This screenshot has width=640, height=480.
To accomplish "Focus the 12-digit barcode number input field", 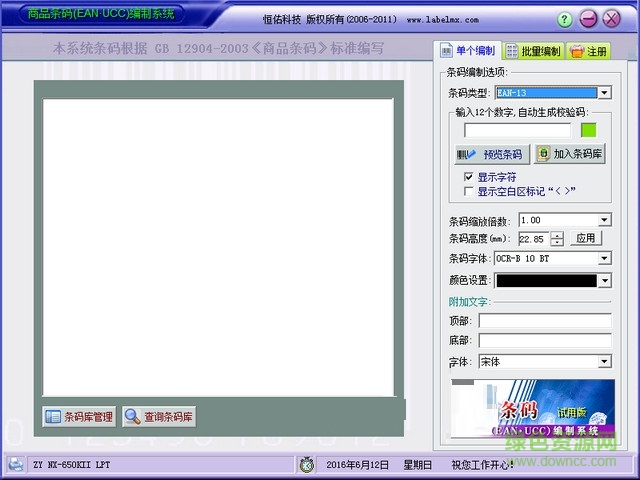I will (518, 131).
